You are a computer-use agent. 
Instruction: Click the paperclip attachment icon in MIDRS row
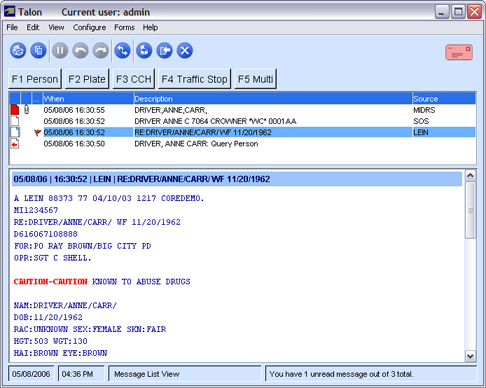[27, 109]
